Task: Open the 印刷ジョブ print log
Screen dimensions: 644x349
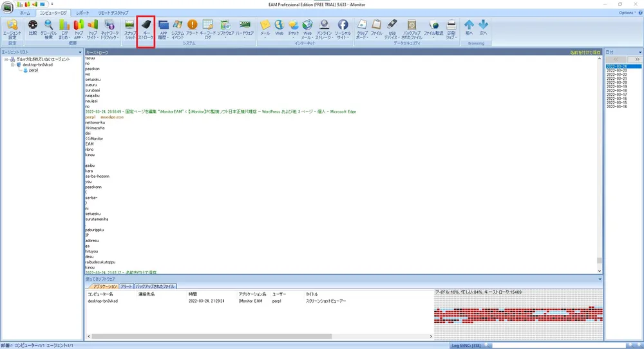Action: pyautogui.click(x=451, y=29)
